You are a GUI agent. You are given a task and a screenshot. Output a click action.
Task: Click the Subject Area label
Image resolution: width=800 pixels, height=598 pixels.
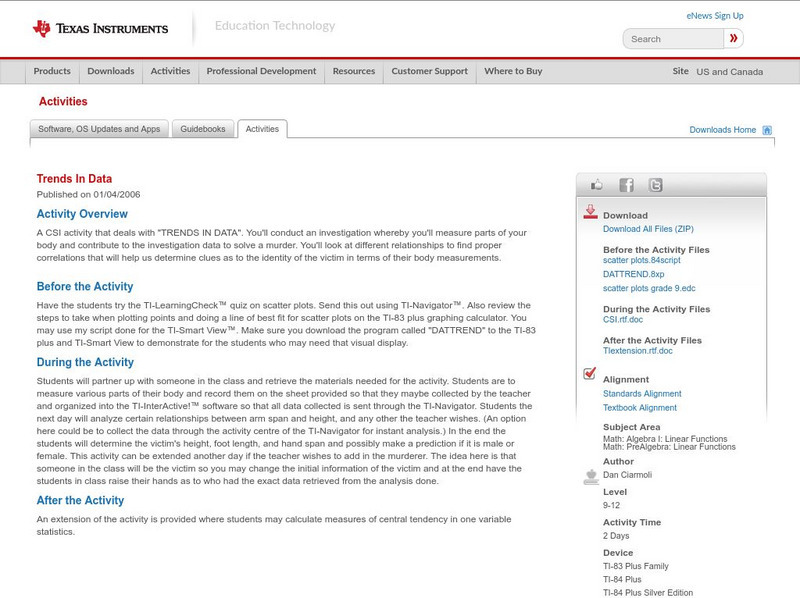632,427
